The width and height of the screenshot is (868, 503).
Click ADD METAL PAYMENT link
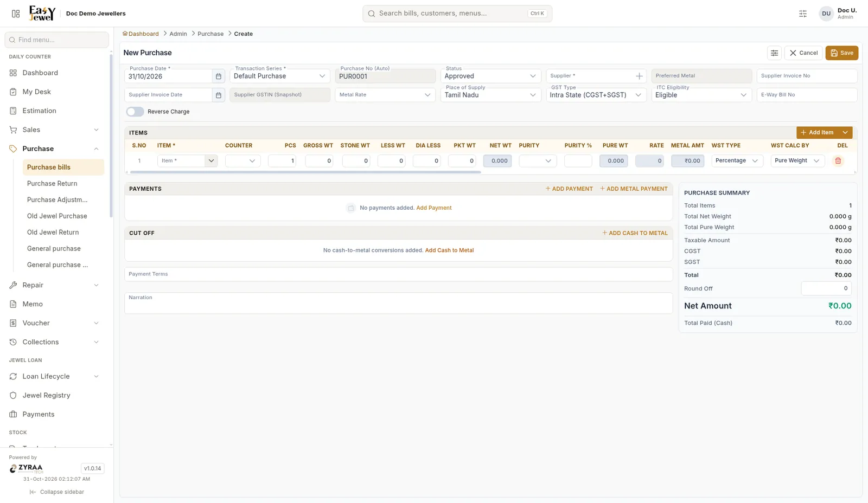[634, 189]
